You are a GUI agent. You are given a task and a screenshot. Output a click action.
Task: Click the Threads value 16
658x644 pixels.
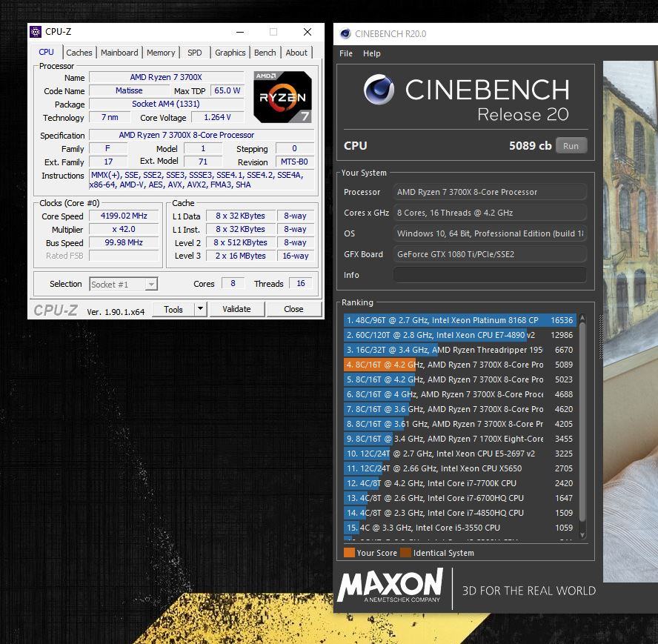coord(301,283)
